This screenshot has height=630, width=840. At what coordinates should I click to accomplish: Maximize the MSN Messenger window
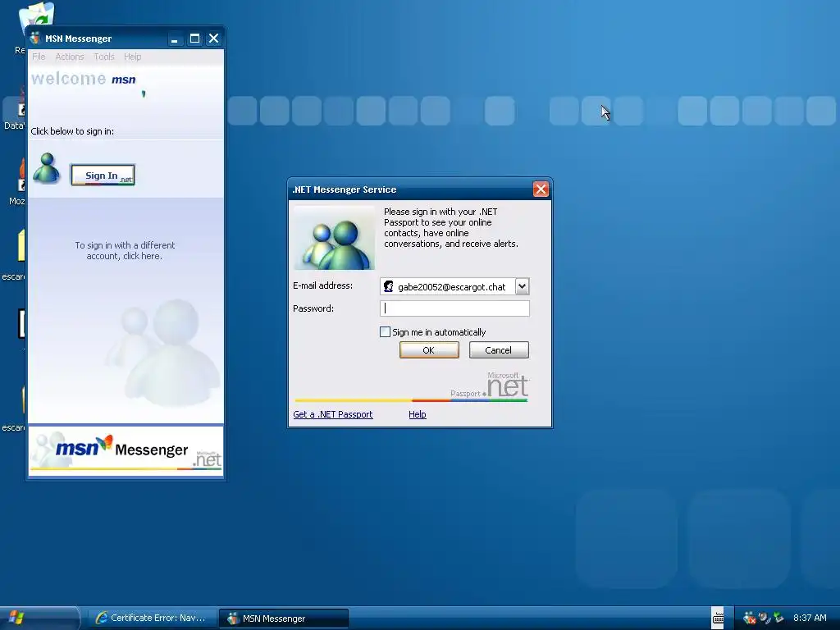tap(194, 39)
